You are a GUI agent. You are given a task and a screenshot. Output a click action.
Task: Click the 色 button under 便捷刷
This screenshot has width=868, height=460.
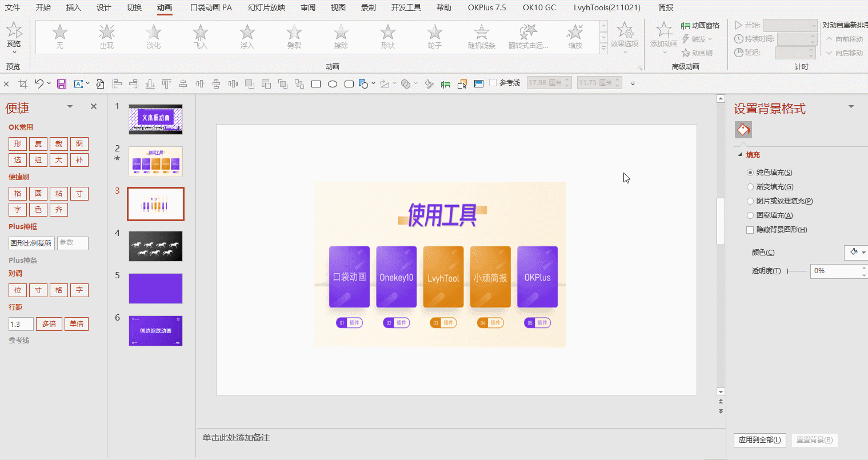(x=38, y=210)
